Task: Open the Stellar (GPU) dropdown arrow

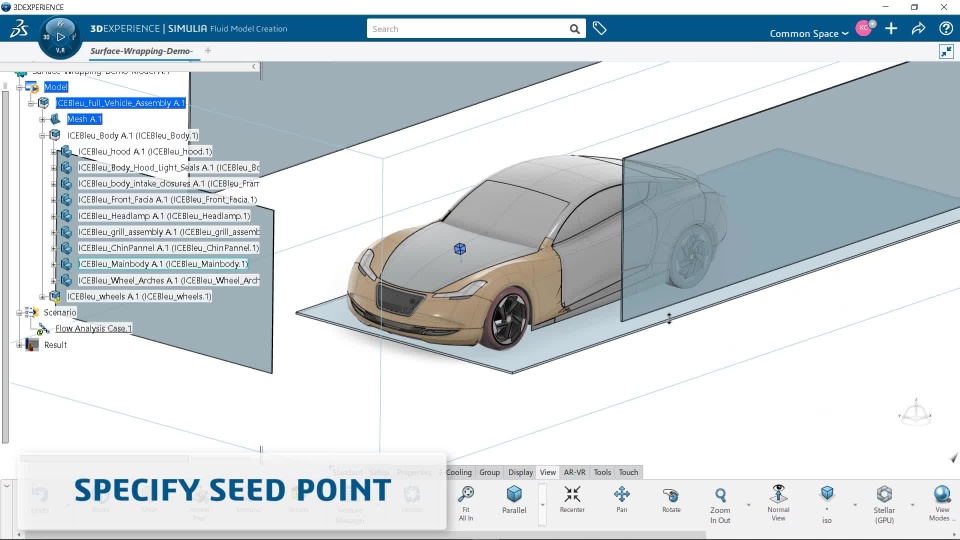Action: click(912, 504)
